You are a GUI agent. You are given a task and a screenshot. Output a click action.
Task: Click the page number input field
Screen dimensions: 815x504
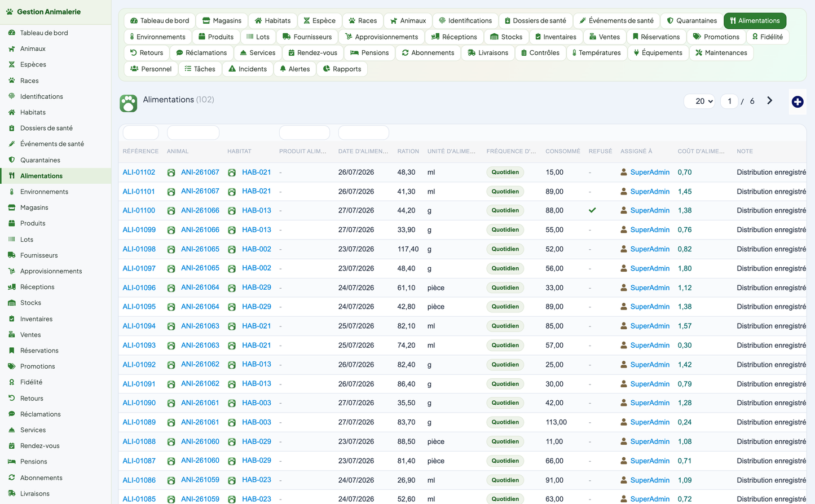tap(729, 101)
